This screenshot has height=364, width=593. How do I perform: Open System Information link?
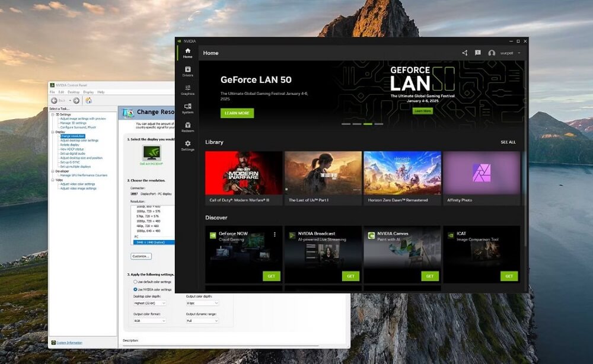click(x=69, y=343)
